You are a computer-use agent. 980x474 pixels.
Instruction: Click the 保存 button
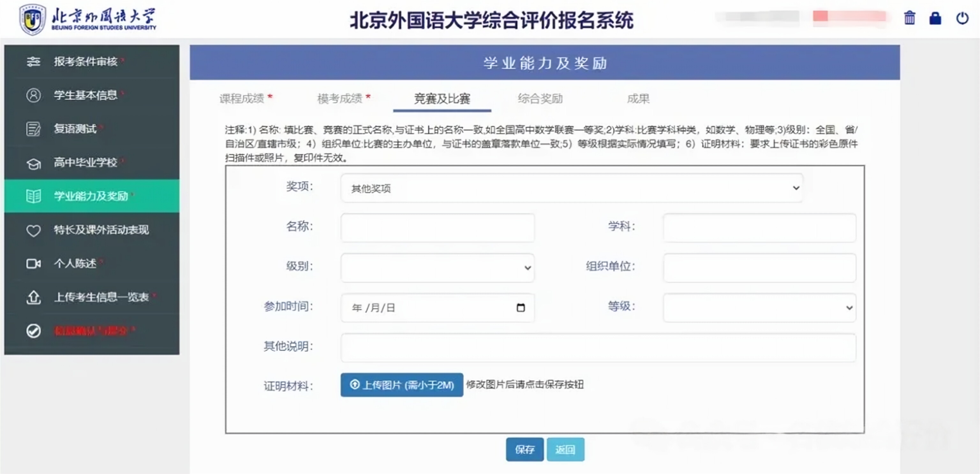tap(525, 450)
